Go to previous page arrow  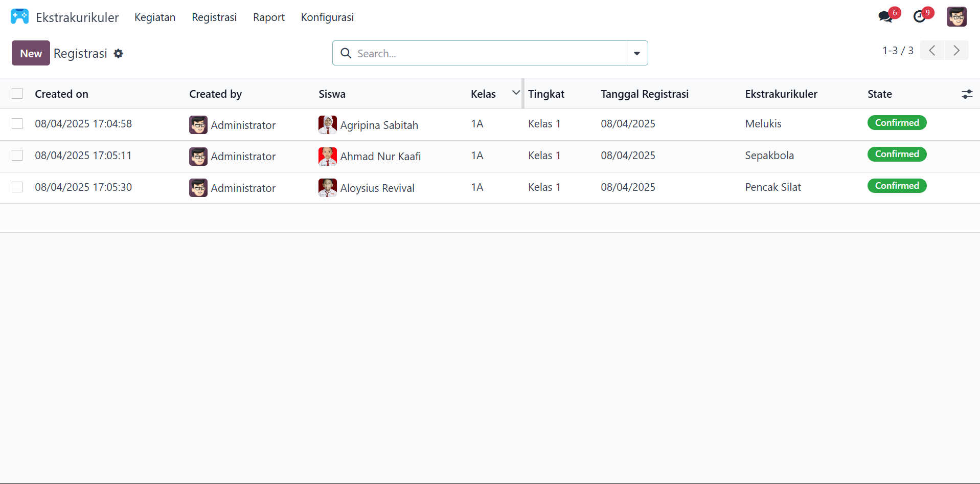pyautogui.click(x=932, y=51)
